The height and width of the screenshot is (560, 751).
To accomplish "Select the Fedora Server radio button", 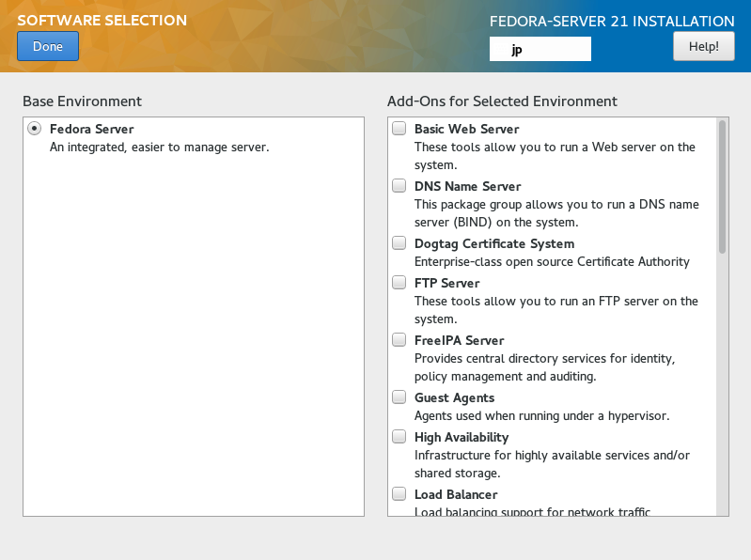I will pos(34,129).
